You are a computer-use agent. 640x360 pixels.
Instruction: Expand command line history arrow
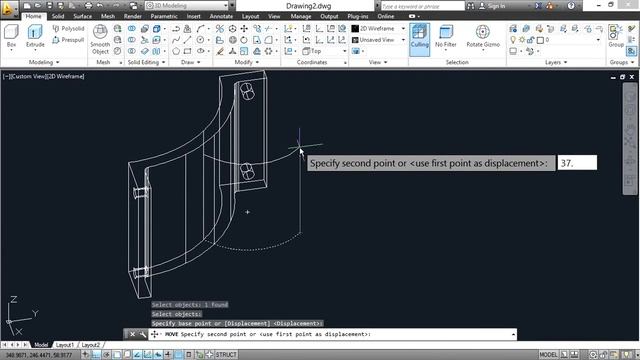(513, 334)
